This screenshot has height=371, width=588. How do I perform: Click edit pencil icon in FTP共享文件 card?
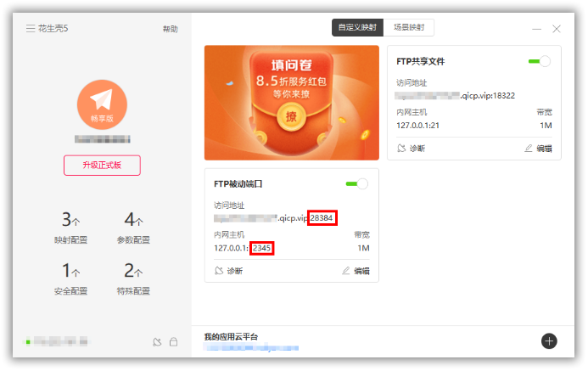pyautogui.click(x=529, y=148)
